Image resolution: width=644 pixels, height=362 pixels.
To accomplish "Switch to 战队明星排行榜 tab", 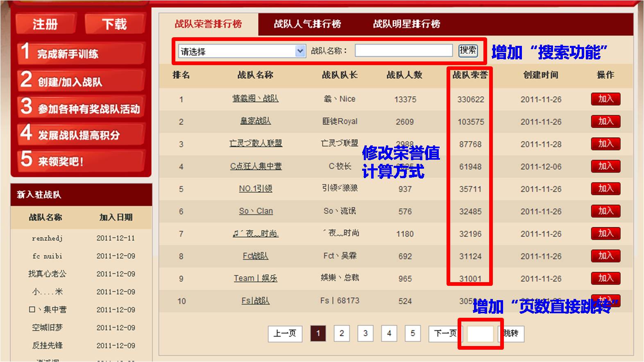I will [x=406, y=24].
